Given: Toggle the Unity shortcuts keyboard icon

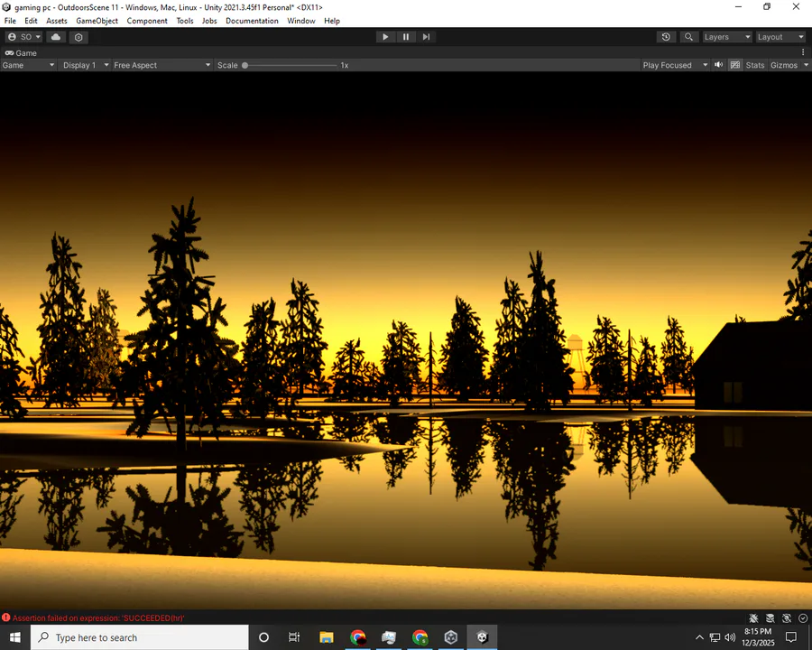Looking at the screenshot, I should coord(734,65).
